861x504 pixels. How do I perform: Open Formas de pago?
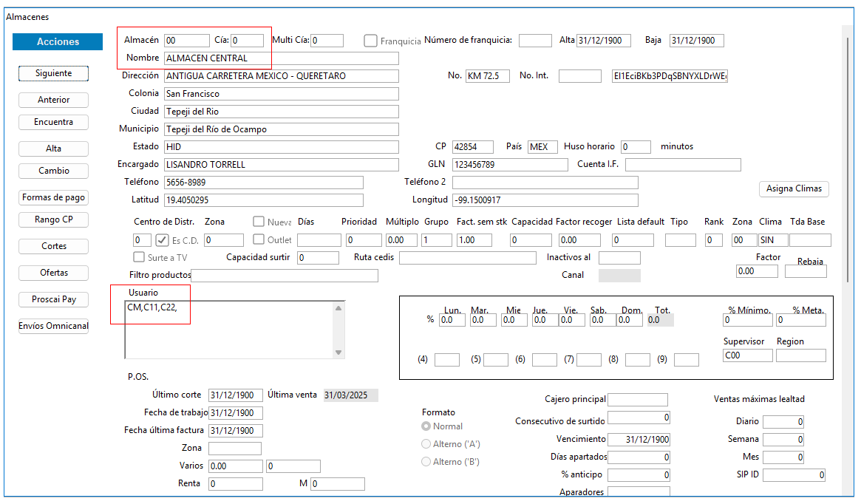click(x=53, y=197)
